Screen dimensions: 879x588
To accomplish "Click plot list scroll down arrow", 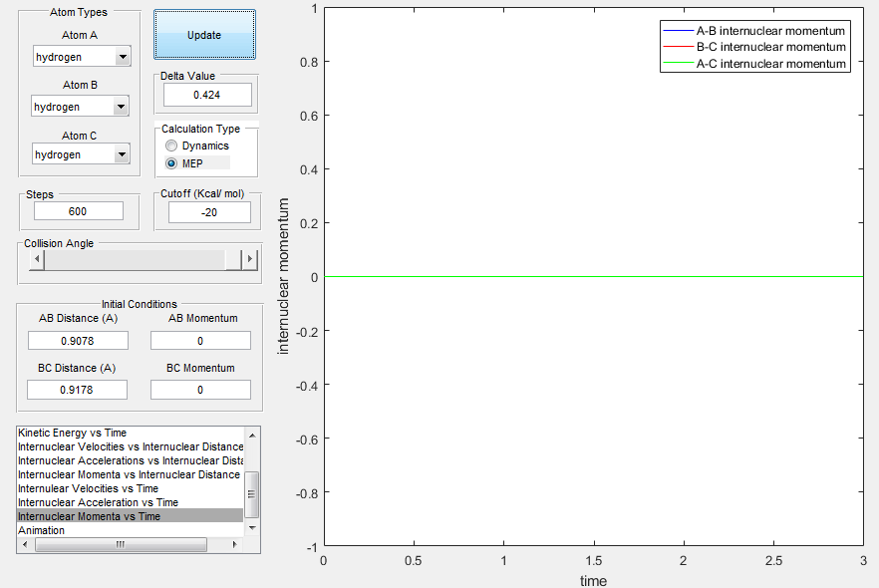I will pos(252,528).
